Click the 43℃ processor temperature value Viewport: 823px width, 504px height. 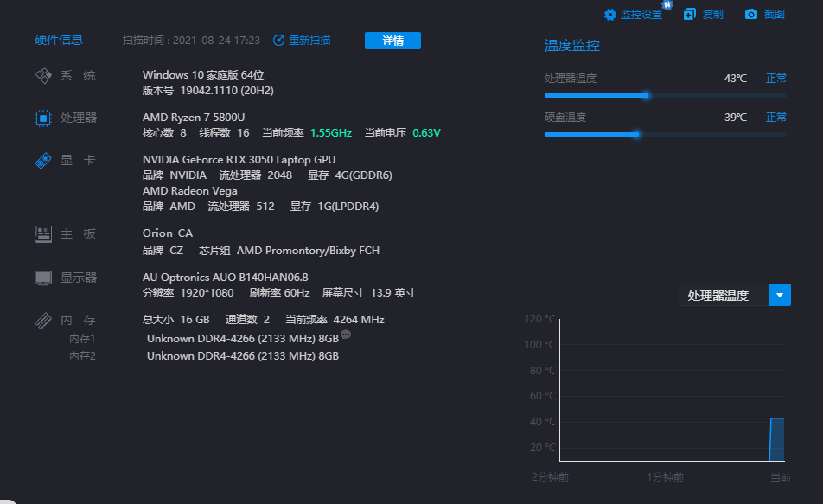[x=736, y=78]
